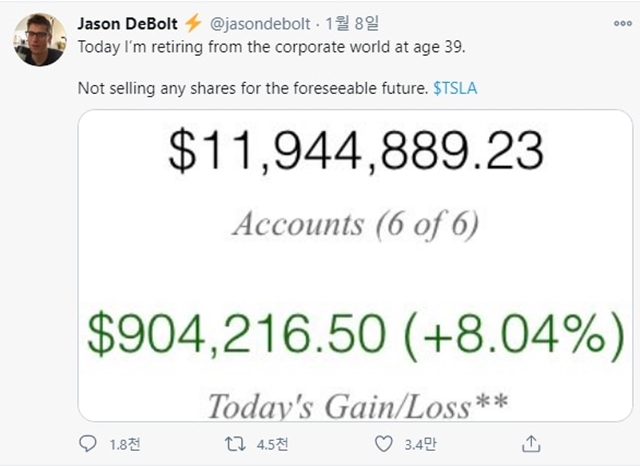Click the 1.8천 reply count
The width and height of the screenshot is (640, 466).
click(117, 444)
